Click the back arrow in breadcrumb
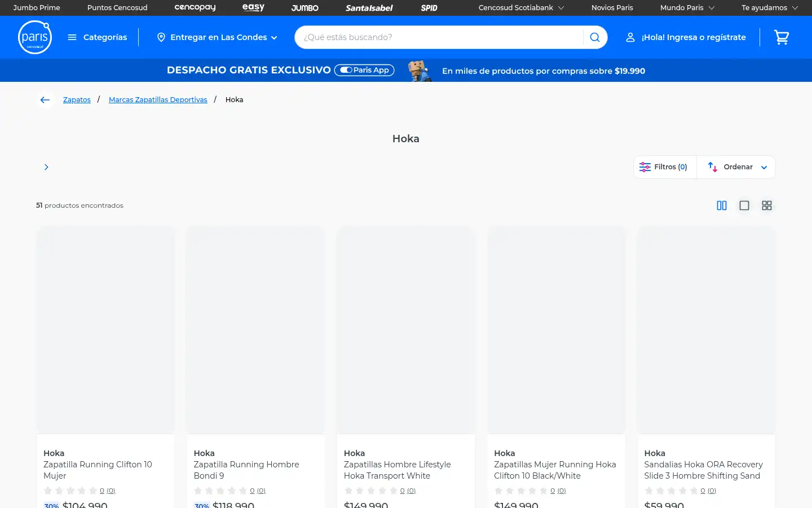 pos(45,100)
